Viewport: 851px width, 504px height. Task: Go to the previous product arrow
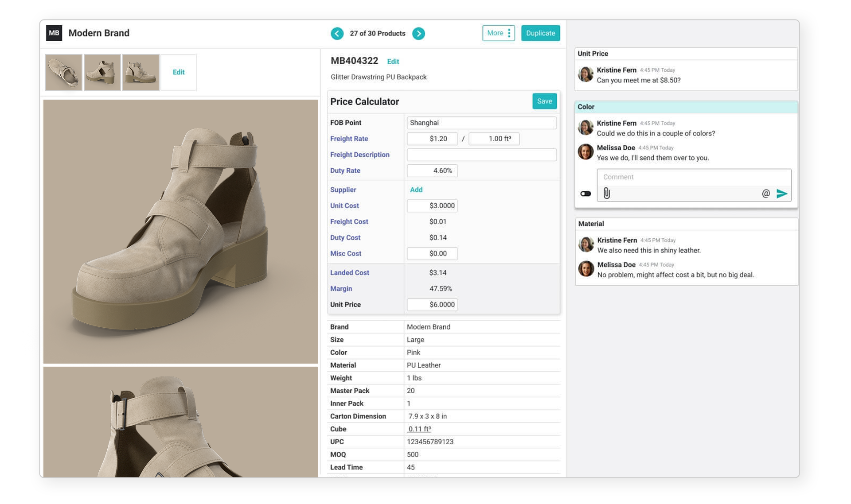(337, 34)
